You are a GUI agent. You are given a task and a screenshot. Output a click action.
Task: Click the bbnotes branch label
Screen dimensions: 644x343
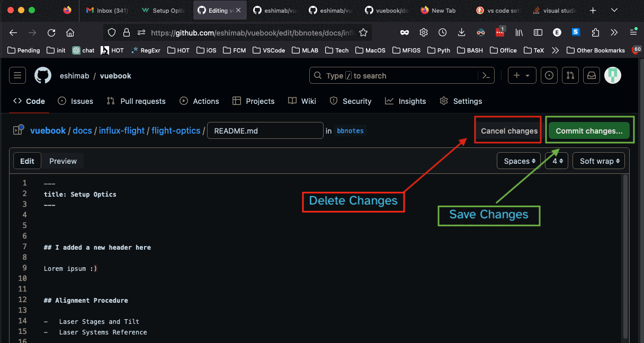351,130
